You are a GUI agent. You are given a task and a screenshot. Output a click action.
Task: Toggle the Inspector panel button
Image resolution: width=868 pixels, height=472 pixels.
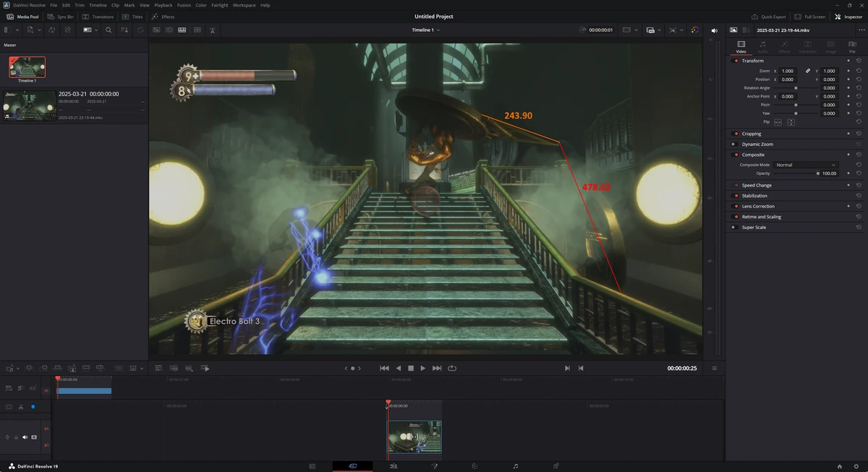coord(848,17)
